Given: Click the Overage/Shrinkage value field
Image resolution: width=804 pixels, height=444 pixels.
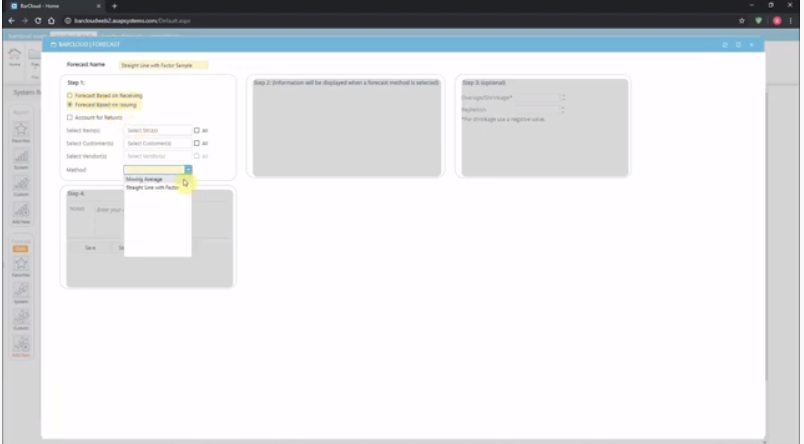Looking at the screenshot, I should pos(537,97).
